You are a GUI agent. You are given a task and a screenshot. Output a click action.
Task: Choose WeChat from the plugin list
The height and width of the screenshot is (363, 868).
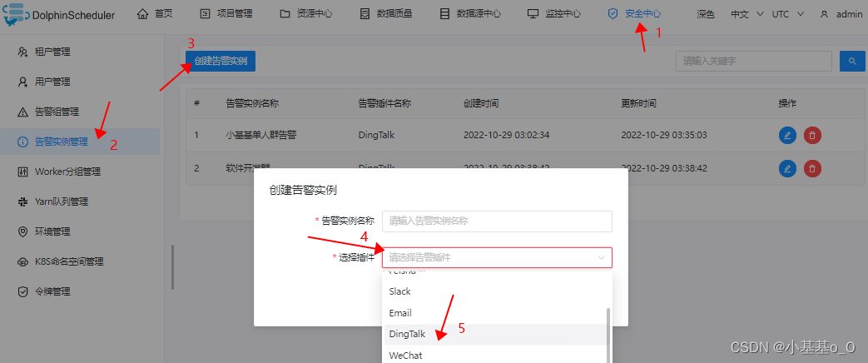(497, 355)
